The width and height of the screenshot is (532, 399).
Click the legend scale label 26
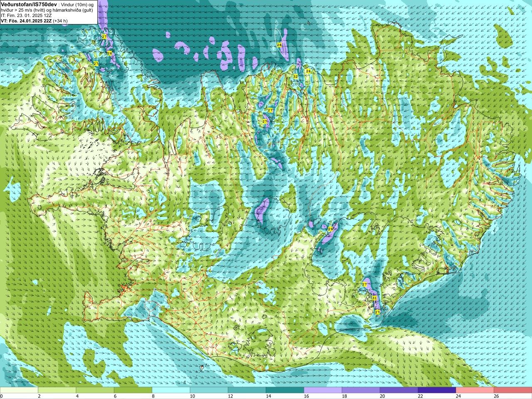pyautogui.click(x=496, y=397)
